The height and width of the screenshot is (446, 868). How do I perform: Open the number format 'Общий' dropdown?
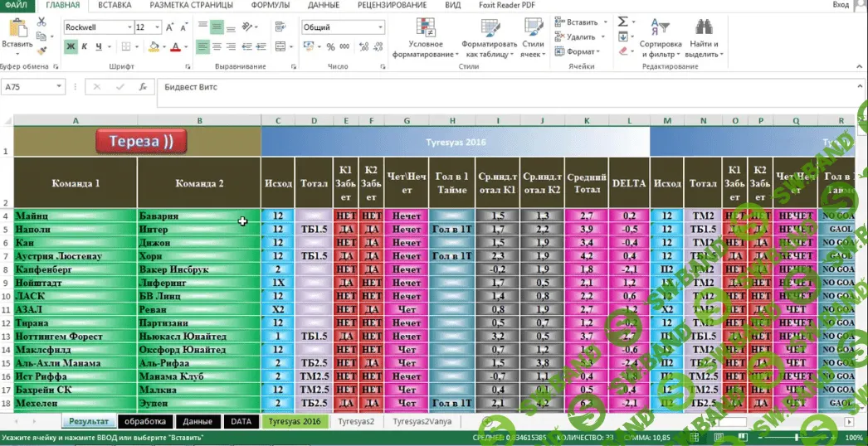[x=381, y=27]
